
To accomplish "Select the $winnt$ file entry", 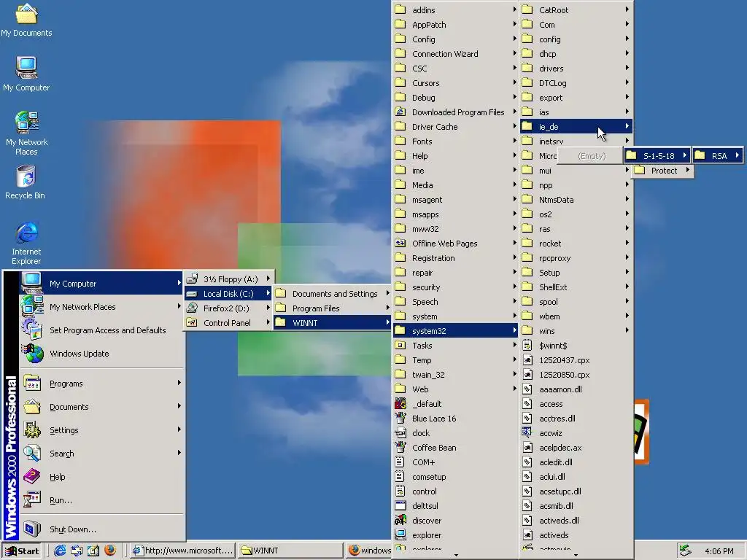I will click(576, 345).
